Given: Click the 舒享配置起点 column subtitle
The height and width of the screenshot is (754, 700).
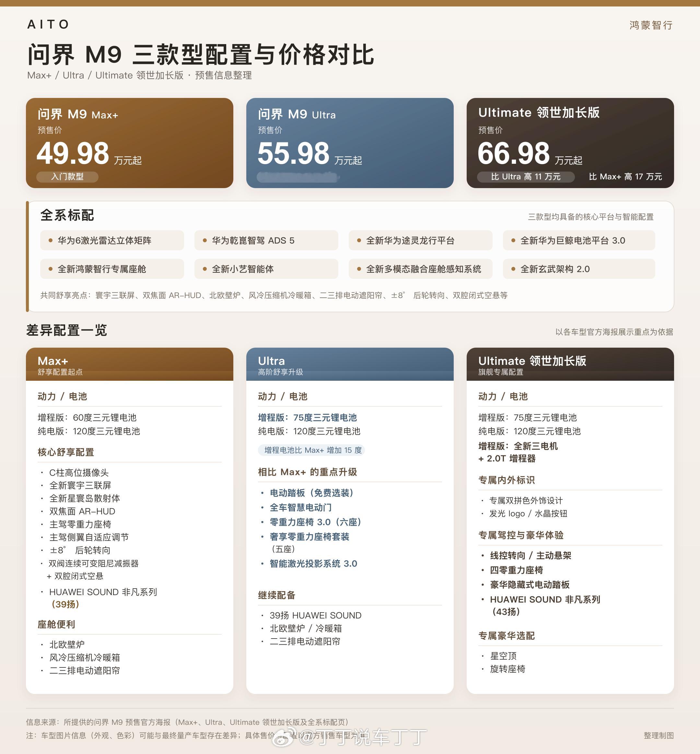Looking at the screenshot, I should click(x=60, y=372).
